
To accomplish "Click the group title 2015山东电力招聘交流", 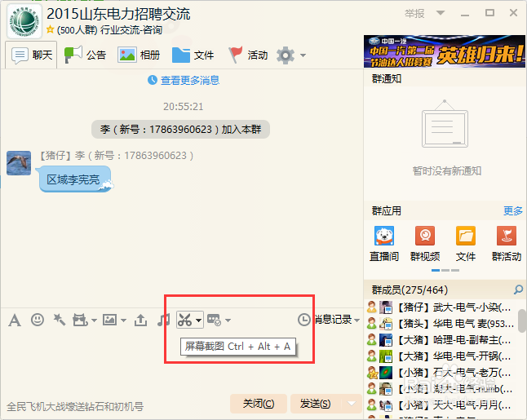I will [x=118, y=14].
